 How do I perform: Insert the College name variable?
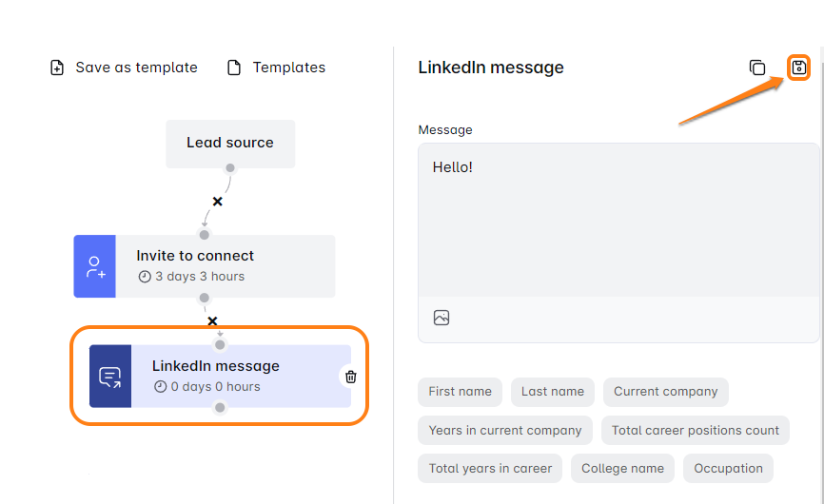(622, 468)
